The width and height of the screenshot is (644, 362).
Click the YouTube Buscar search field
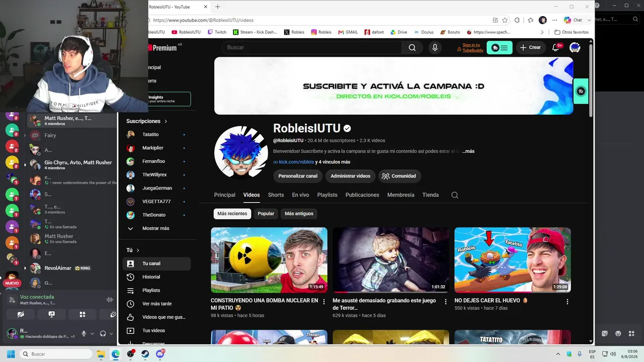[311, 47]
